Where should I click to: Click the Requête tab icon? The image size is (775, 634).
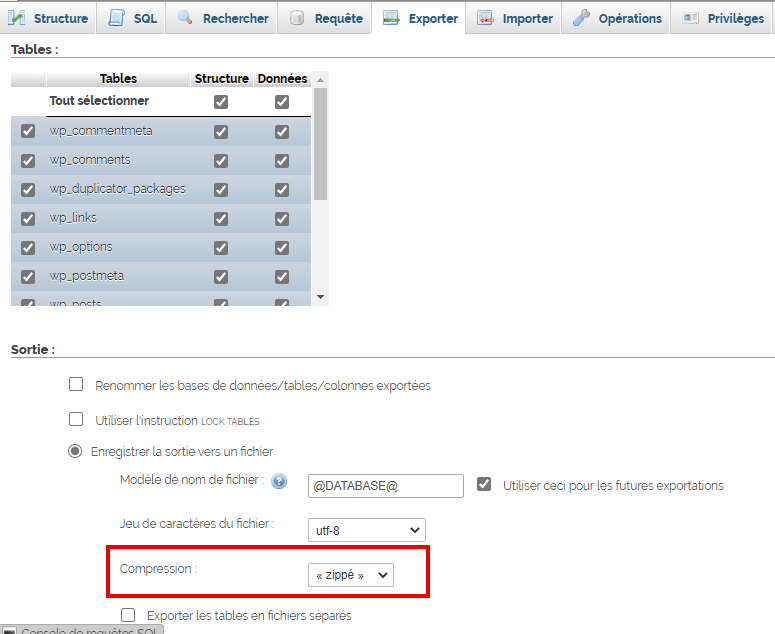[297, 18]
